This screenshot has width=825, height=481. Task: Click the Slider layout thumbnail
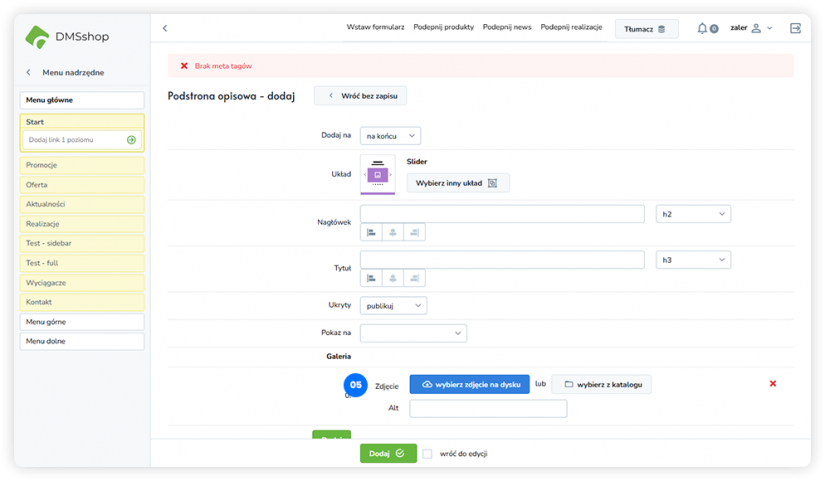click(x=377, y=174)
